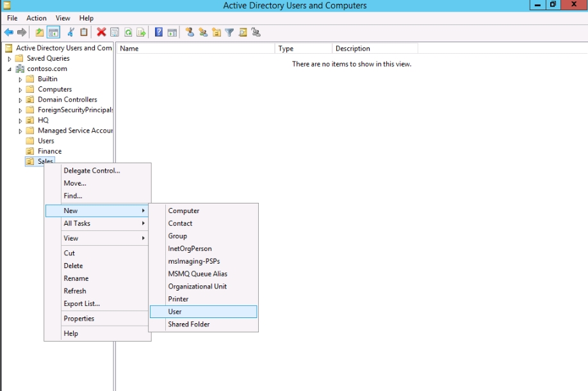The width and height of the screenshot is (588, 391).
Task: Open the View menu in menu bar
Action: tap(63, 18)
